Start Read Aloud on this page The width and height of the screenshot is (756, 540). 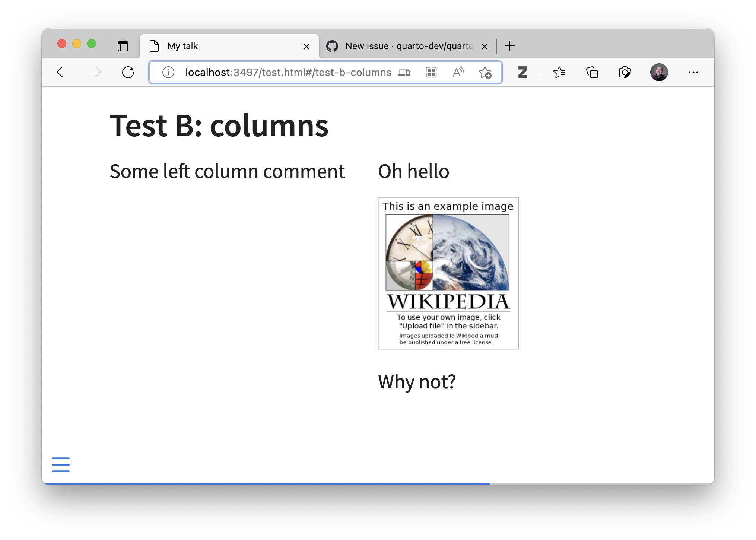coord(458,72)
